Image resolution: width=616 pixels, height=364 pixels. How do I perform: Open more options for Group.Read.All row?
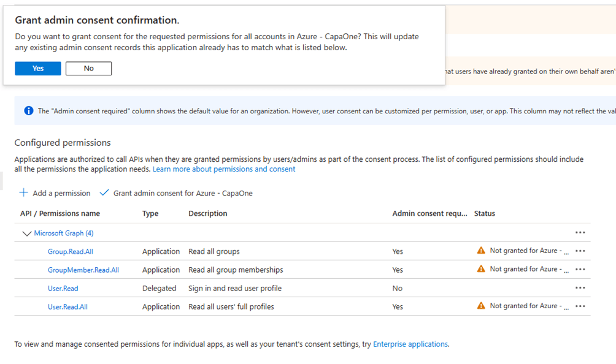[580, 251]
